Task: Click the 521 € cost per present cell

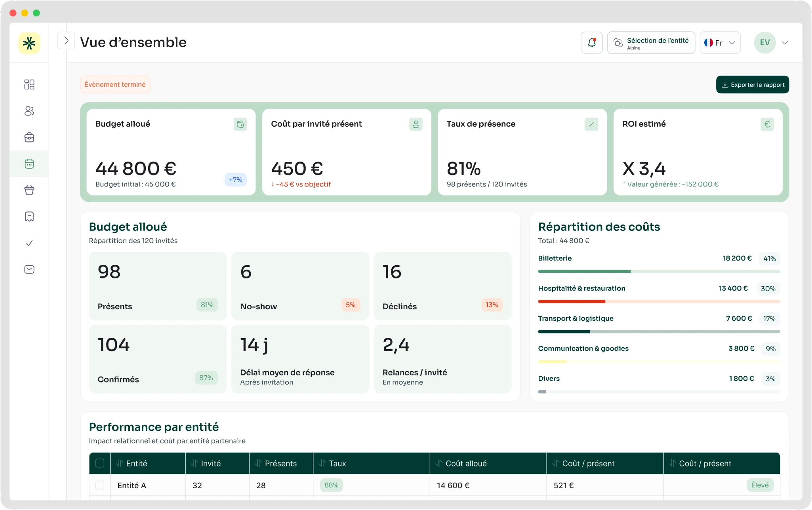Action: (564, 485)
